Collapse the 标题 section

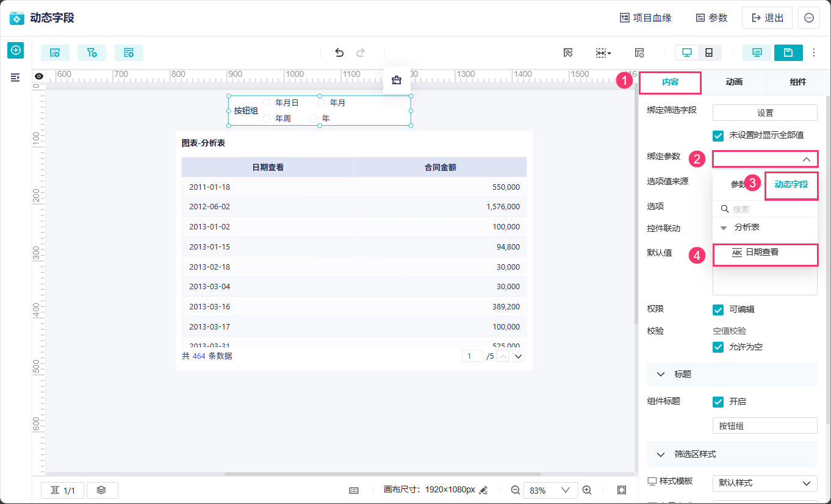[x=661, y=374]
